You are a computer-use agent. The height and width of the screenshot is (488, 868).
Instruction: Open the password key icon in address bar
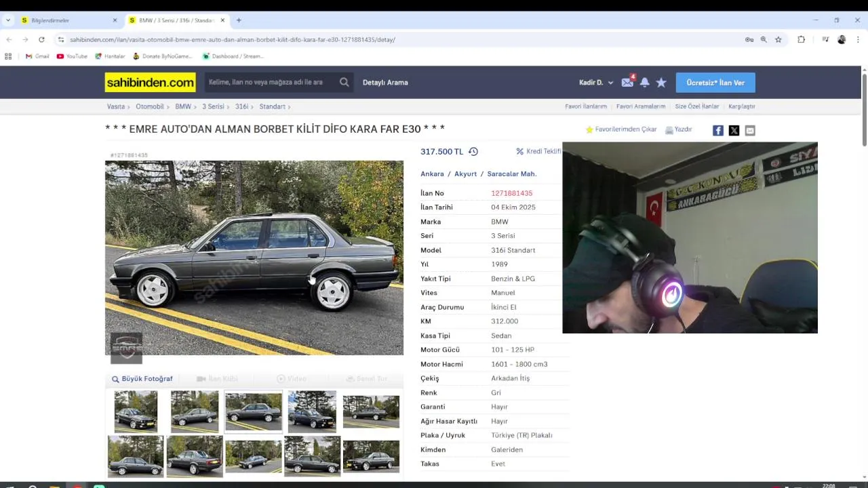pos(749,39)
